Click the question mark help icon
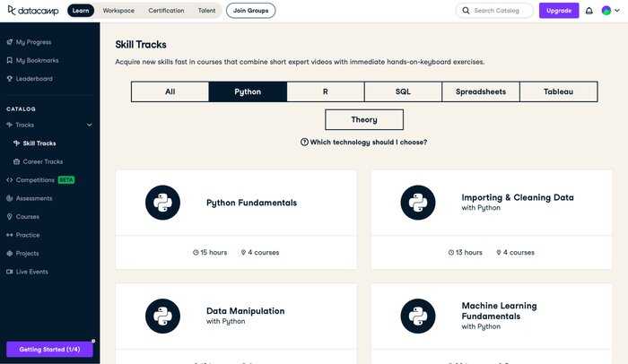 (304, 143)
